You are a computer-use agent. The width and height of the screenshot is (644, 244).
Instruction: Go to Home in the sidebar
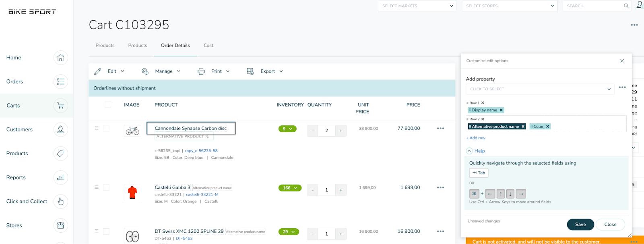pos(14,58)
